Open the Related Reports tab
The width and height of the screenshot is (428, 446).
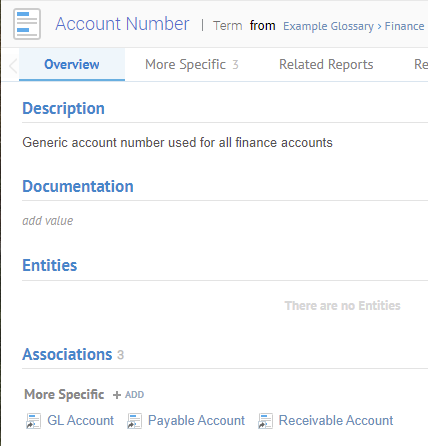coord(326,64)
